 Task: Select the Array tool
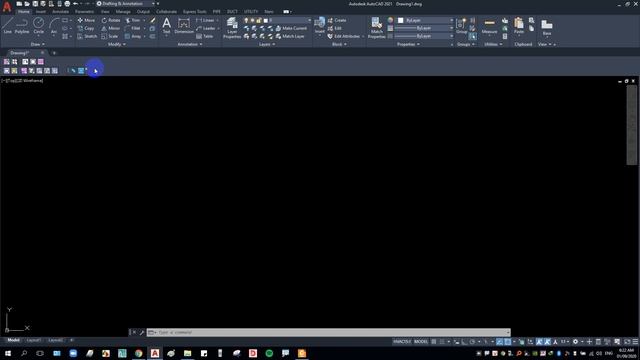[x=133, y=36]
